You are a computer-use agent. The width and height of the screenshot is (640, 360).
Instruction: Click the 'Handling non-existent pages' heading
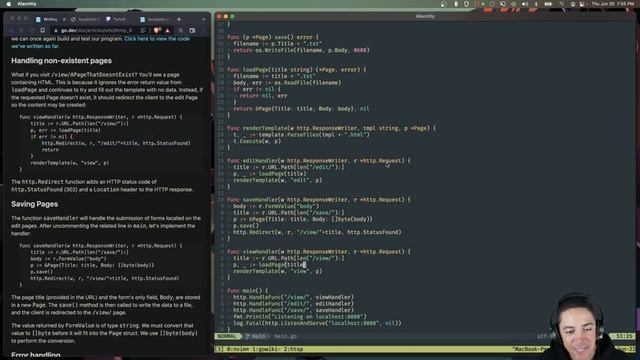[61, 61]
